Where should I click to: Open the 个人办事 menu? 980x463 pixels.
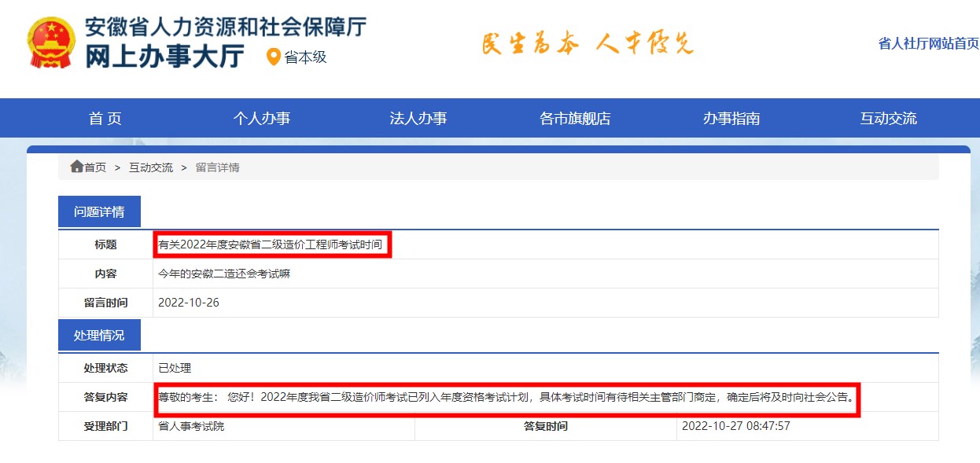coord(262,117)
